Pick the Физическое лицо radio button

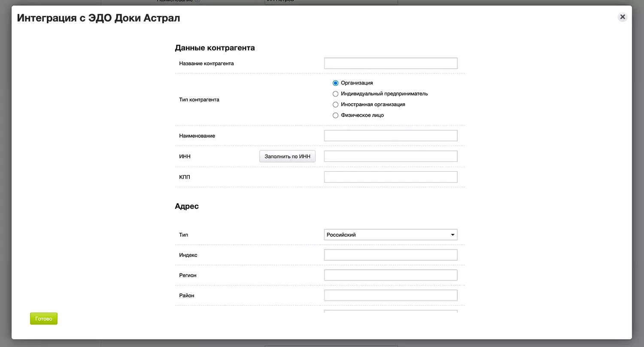[336, 115]
